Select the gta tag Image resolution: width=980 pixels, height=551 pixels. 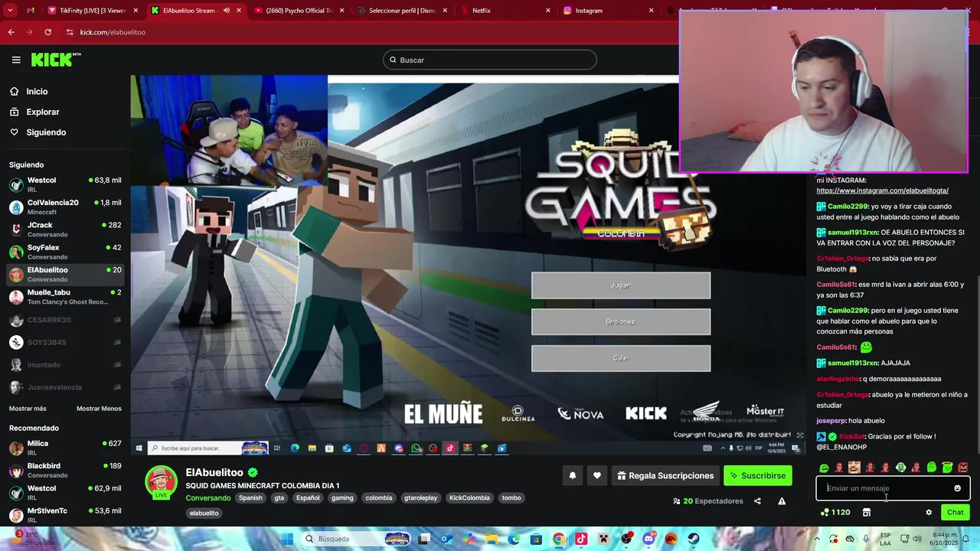pos(279,497)
